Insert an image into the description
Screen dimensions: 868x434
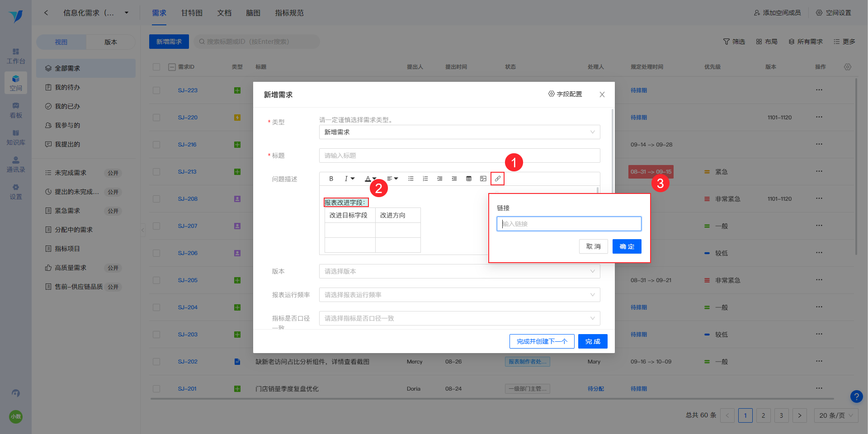(483, 179)
